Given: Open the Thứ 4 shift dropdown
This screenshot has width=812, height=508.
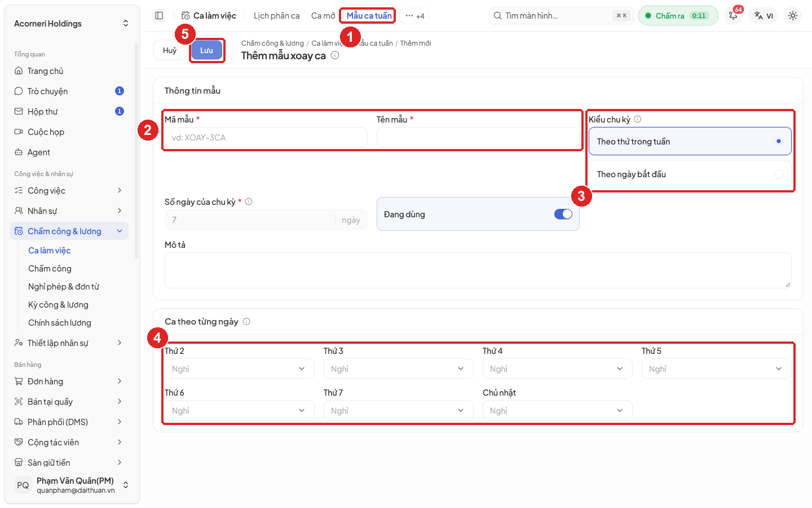Looking at the screenshot, I should (x=558, y=369).
